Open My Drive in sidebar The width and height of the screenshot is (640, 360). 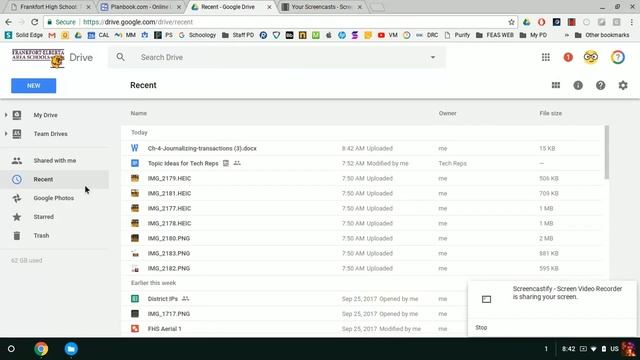coord(45,115)
